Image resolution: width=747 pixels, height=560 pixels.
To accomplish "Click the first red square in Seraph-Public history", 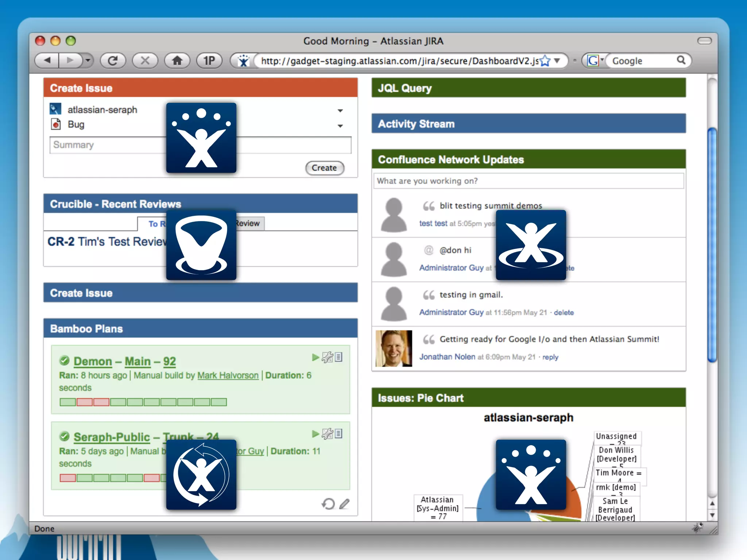I will coord(68,478).
